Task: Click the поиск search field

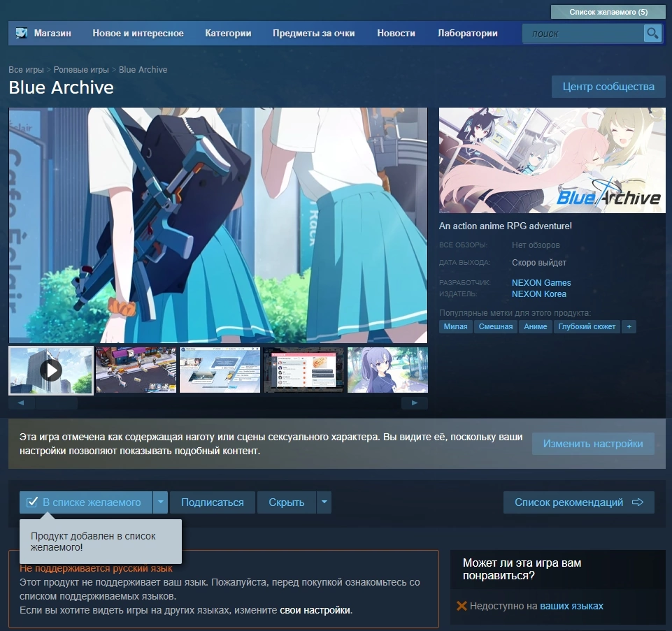Action: click(583, 34)
